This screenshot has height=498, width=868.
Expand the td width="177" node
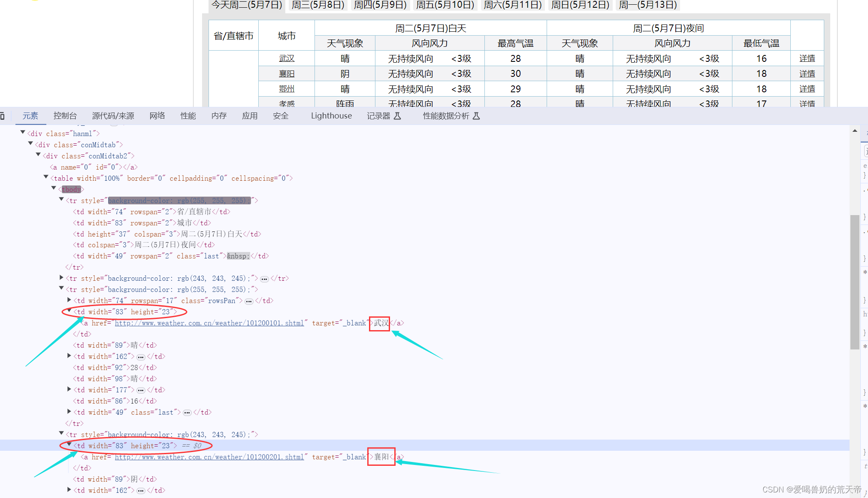(69, 389)
